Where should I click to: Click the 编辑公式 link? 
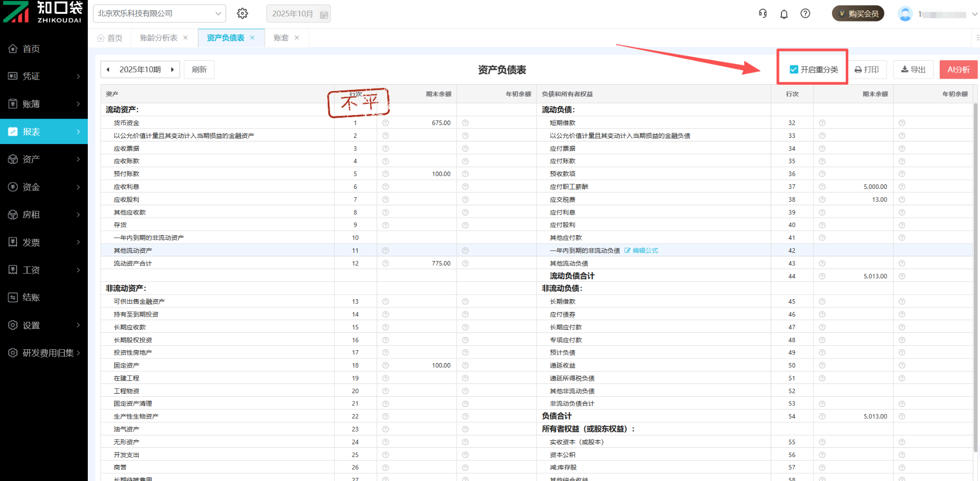[642, 251]
